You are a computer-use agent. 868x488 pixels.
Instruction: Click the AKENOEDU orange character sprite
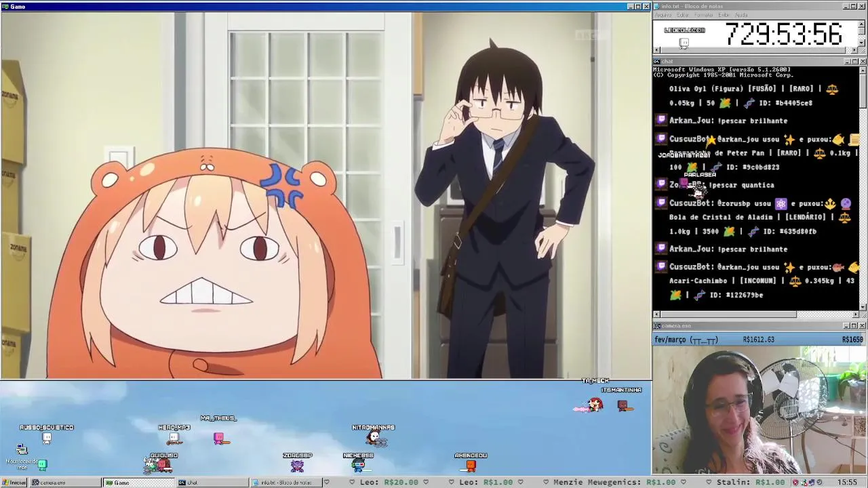tap(471, 466)
